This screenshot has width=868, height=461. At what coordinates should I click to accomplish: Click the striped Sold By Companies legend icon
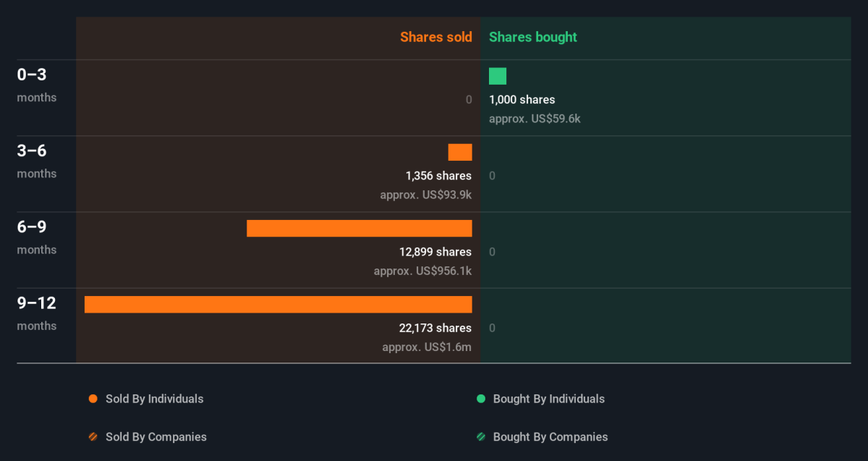tap(93, 437)
